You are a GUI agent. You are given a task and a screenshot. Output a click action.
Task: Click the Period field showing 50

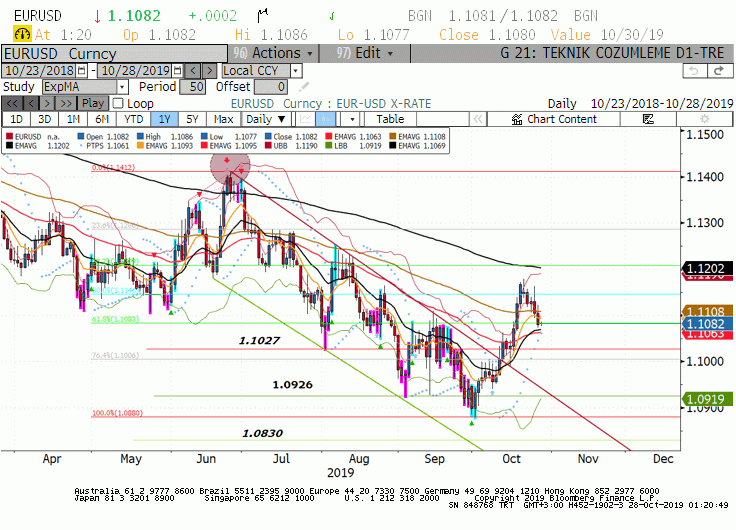point(192,87)
